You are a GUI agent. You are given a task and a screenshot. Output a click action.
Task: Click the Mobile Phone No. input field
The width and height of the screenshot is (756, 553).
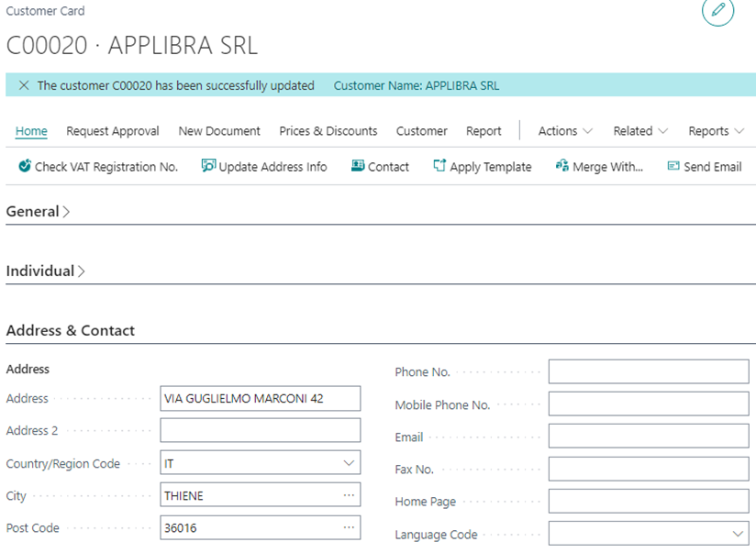click(x=649, y=404)
